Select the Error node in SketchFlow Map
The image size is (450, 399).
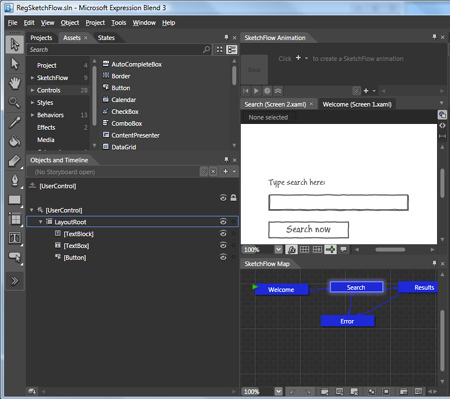(x=347, y=321)
